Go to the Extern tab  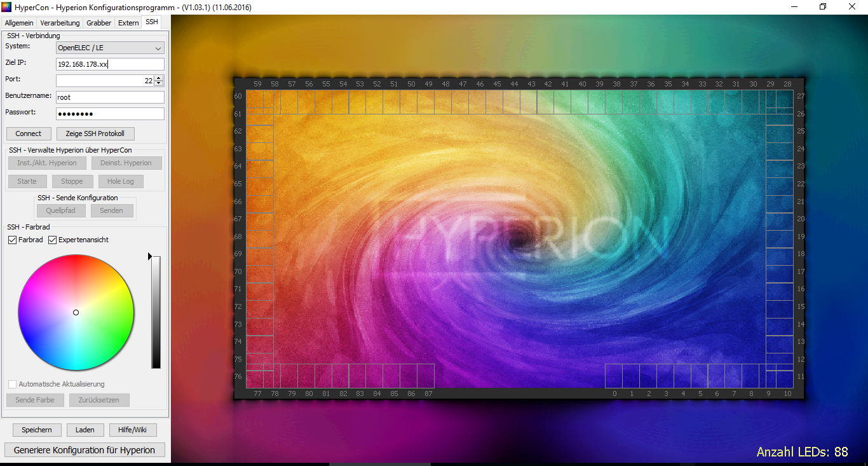click(128, 23)
